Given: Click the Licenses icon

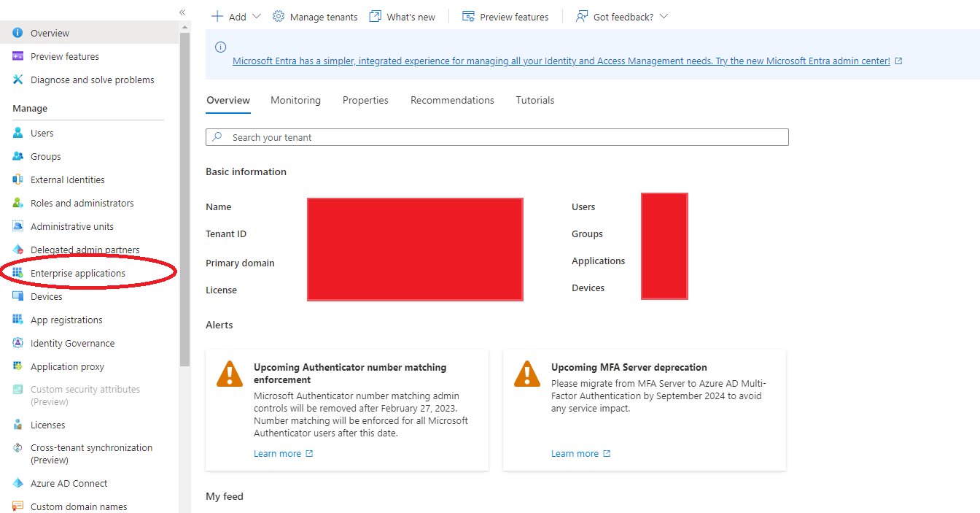Looking at the screenshot, I should (x=18, y=425).
